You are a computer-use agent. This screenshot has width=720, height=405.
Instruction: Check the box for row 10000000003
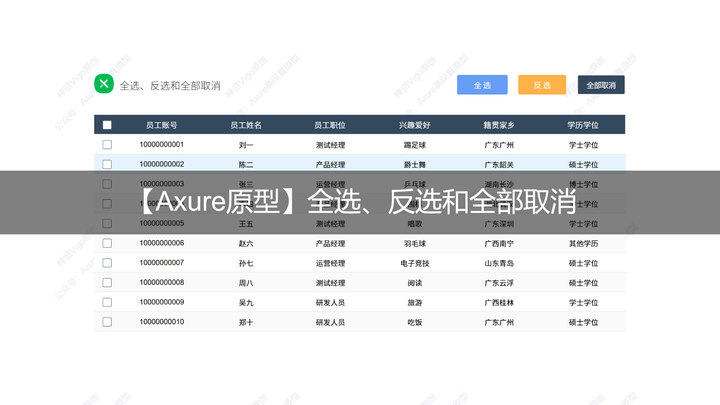click(x=107, y=184)
